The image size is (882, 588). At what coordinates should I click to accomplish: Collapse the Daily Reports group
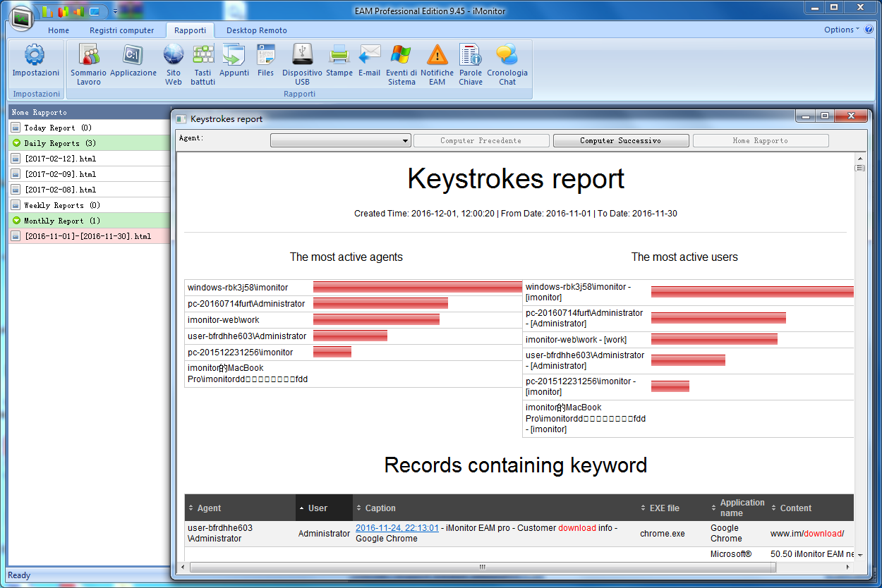[17, 143]
